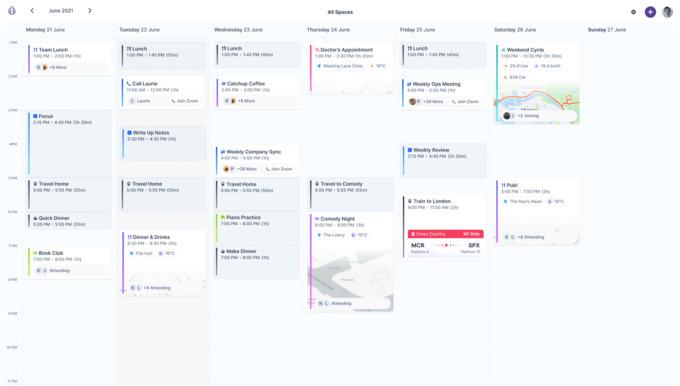
Task: Open Travel to Comedy event
Action: tap(351, 194)
